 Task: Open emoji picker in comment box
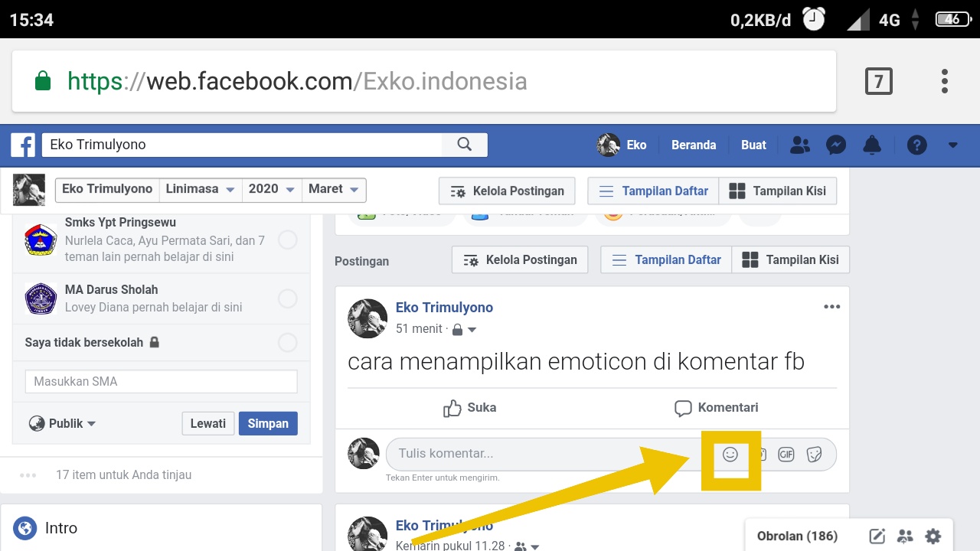(x=730, y=454)
